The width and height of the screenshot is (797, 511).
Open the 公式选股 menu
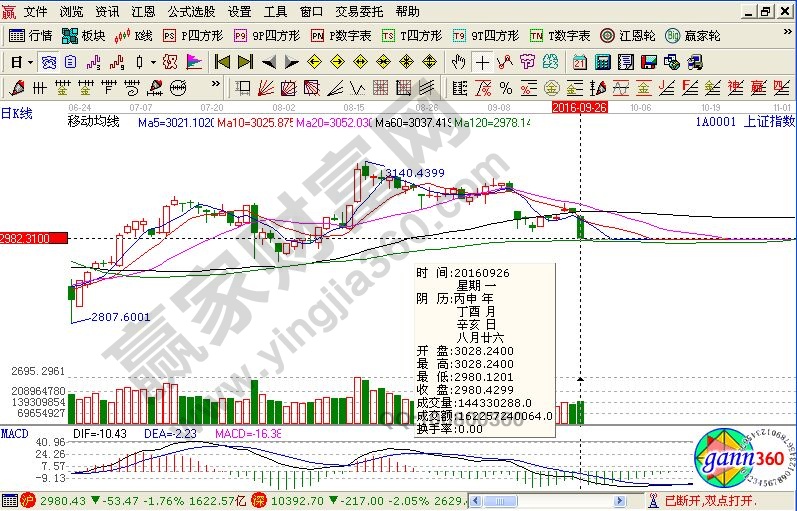click(191, 12)
